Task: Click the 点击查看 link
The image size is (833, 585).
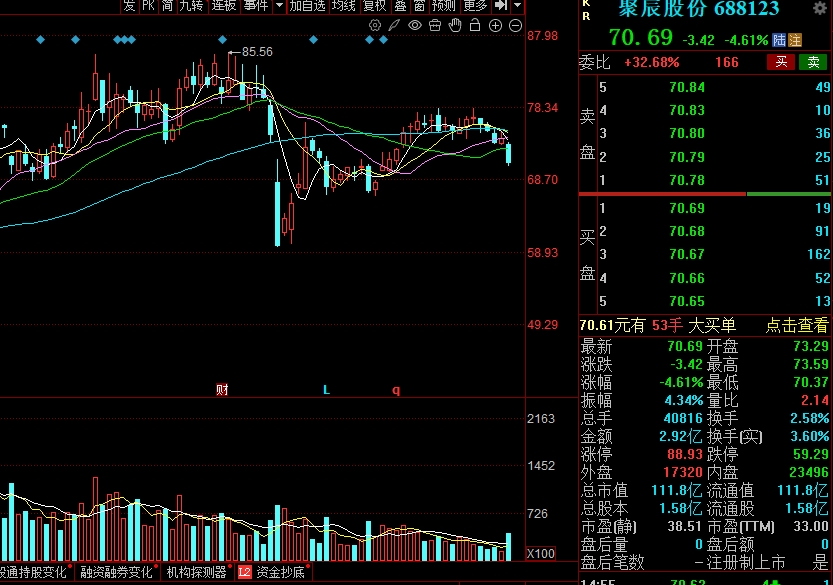Action: coord(796,325)
